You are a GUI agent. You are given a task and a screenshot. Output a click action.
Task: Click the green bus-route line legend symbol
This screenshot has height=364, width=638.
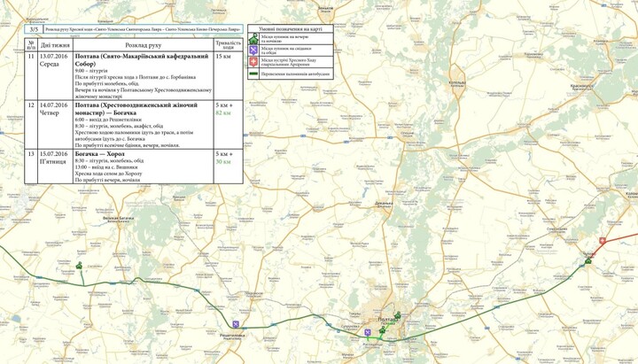pyautogui.click(x=253, y=74)
